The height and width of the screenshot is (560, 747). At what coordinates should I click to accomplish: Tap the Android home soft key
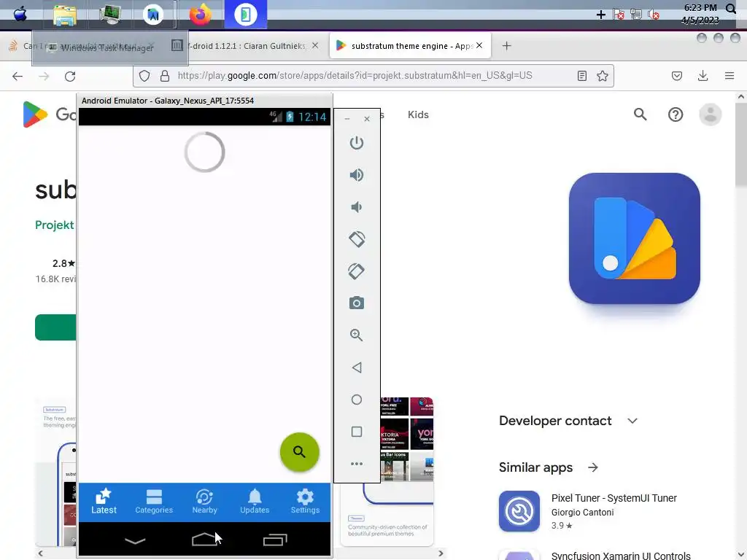204,539
